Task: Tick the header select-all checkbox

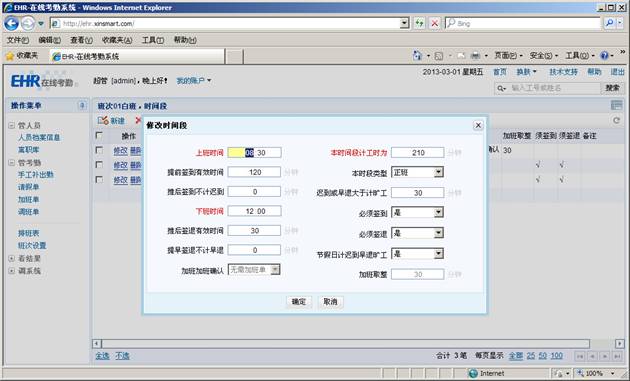Action: [99, 135]
